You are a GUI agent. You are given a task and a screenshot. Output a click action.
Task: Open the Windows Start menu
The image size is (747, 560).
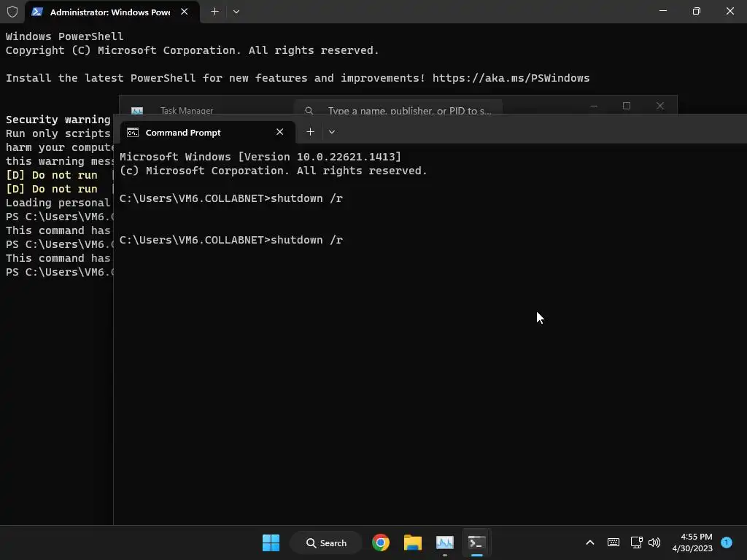tap(271, 542)
